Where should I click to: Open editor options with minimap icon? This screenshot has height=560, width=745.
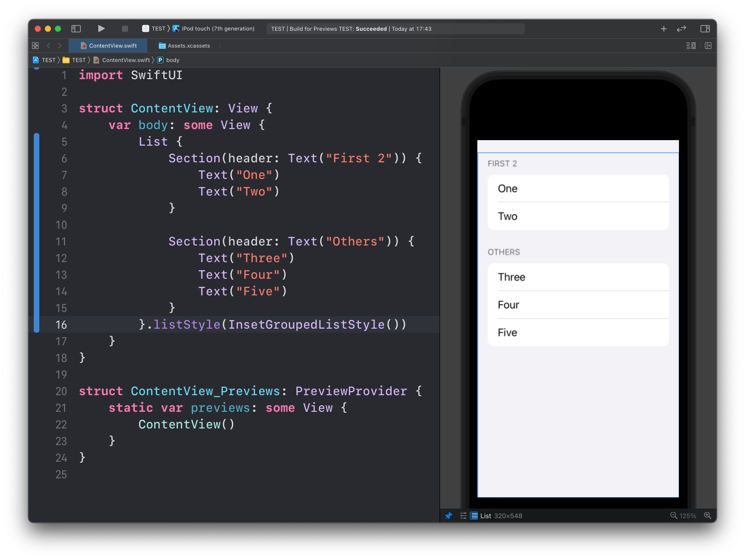tap(690, 45)
